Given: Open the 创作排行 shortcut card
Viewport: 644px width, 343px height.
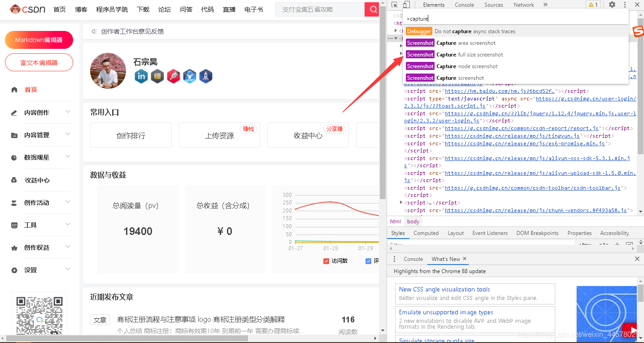Looking at the screenshot, I should (x=131, y=135).
